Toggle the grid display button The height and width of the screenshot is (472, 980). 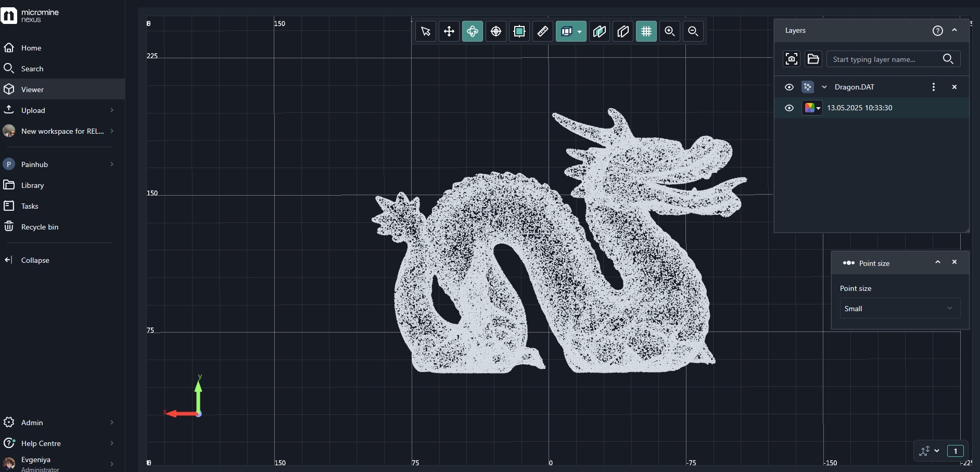[646, 31]
